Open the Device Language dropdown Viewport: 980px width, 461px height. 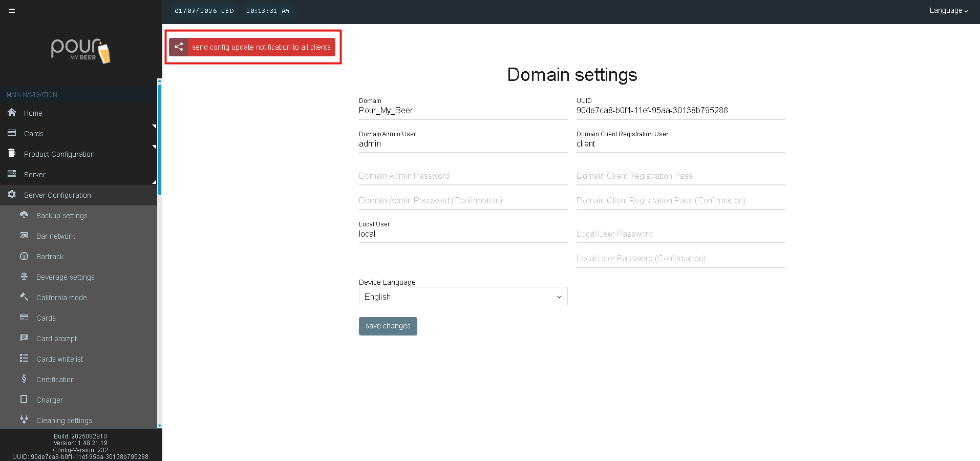[463, 297]
